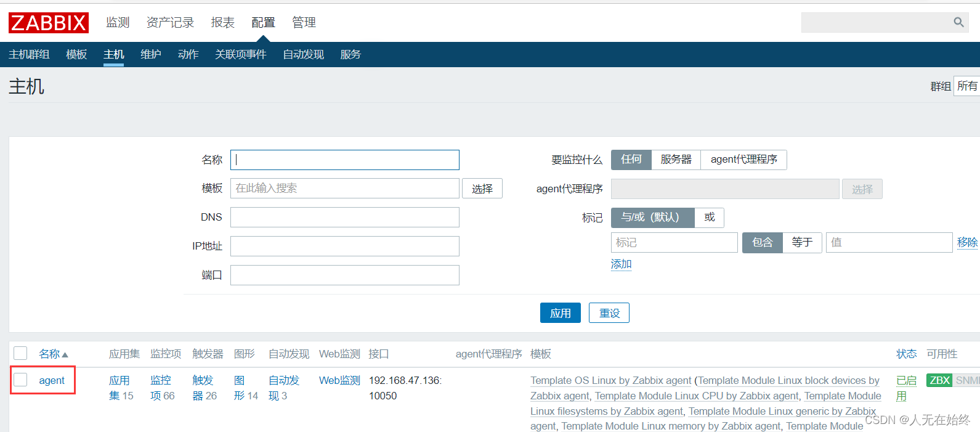Click the 接口 column header
The height and width of the screenshot is (432, 980).
(x=378, y=354)
